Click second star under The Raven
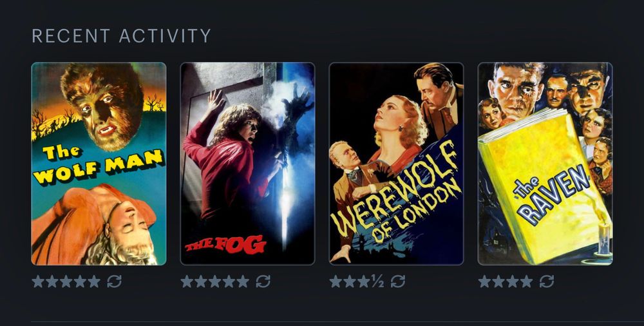Image resolution: width=644 pixels, height=326 pixels. click(x=498, y=282)
